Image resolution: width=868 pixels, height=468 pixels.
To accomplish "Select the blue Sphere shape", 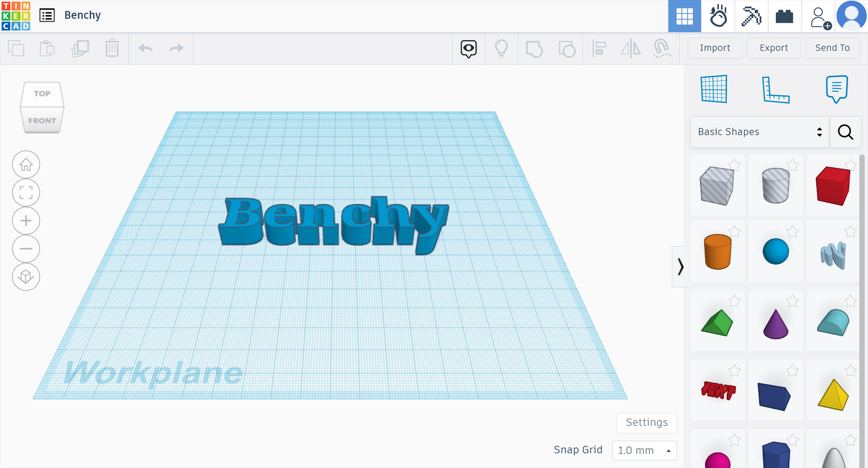I will click(x=776, y=252).
